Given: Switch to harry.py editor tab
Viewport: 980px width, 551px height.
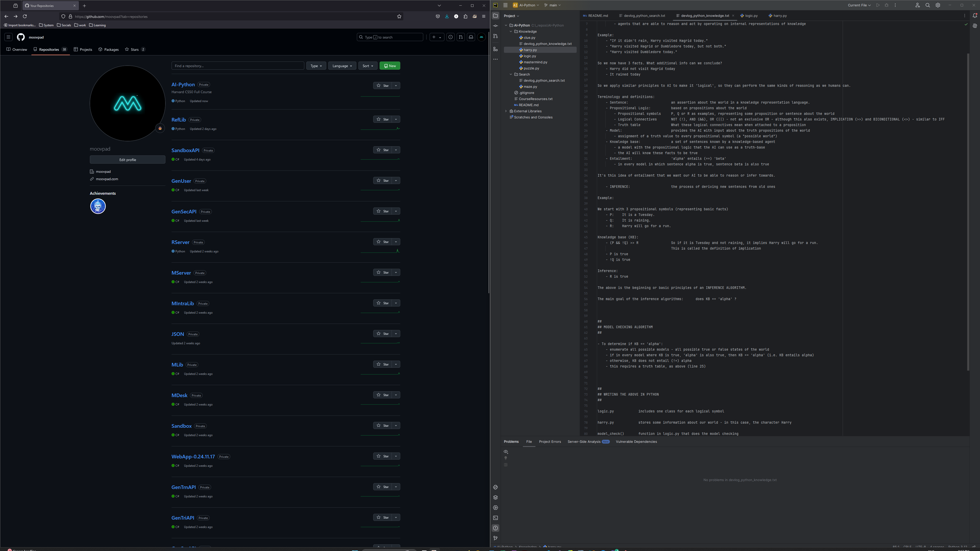Looking at the screenshot, I should click(x=778, y=16).
